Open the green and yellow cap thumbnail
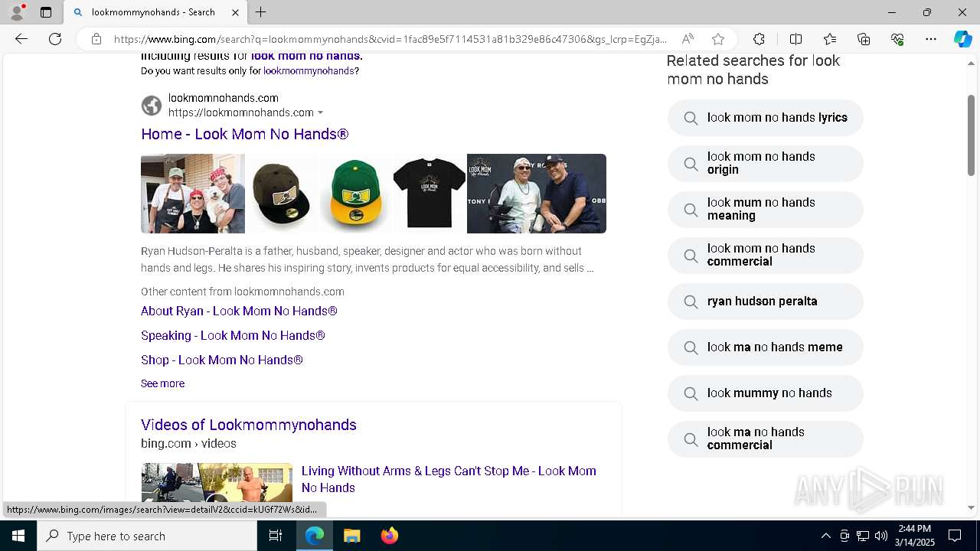Viewport: 980px width, 551px height. coord(354,194)
